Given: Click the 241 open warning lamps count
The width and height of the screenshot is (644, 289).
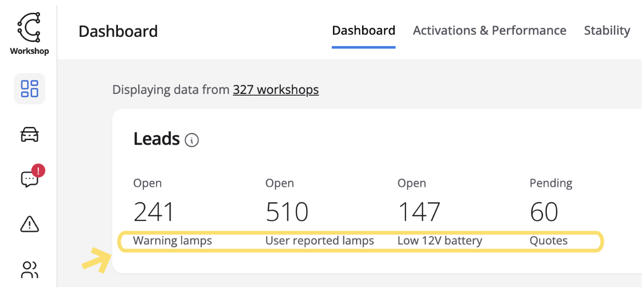Looking at the screenshot, I should coord(154,212).
